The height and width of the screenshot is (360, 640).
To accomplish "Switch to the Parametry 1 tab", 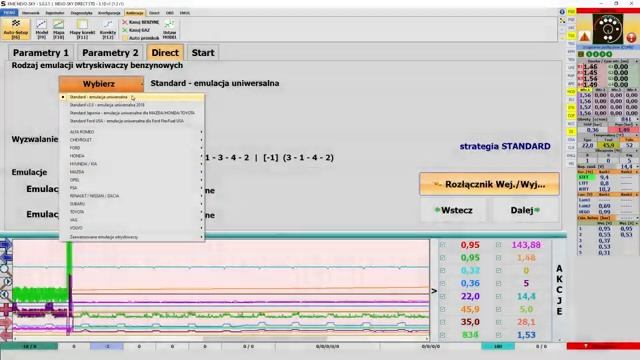I will [41, 53].
